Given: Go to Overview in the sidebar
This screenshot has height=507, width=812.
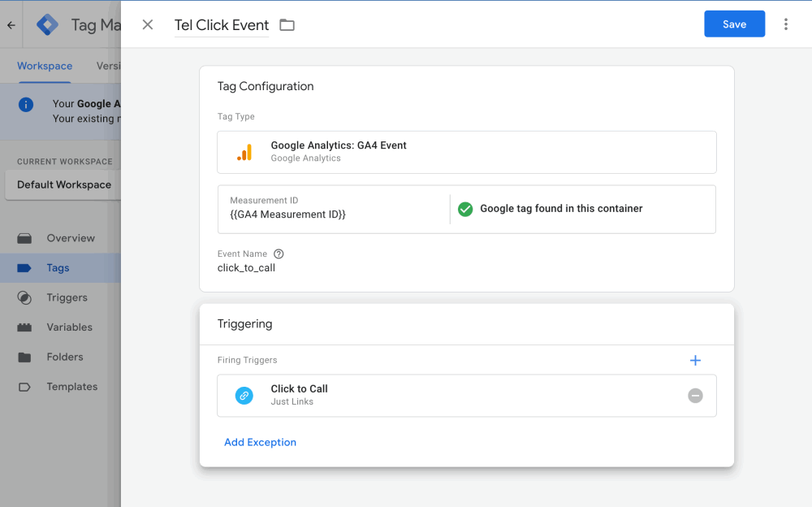Looking at the screenshot, I should [x=60, y=238].
